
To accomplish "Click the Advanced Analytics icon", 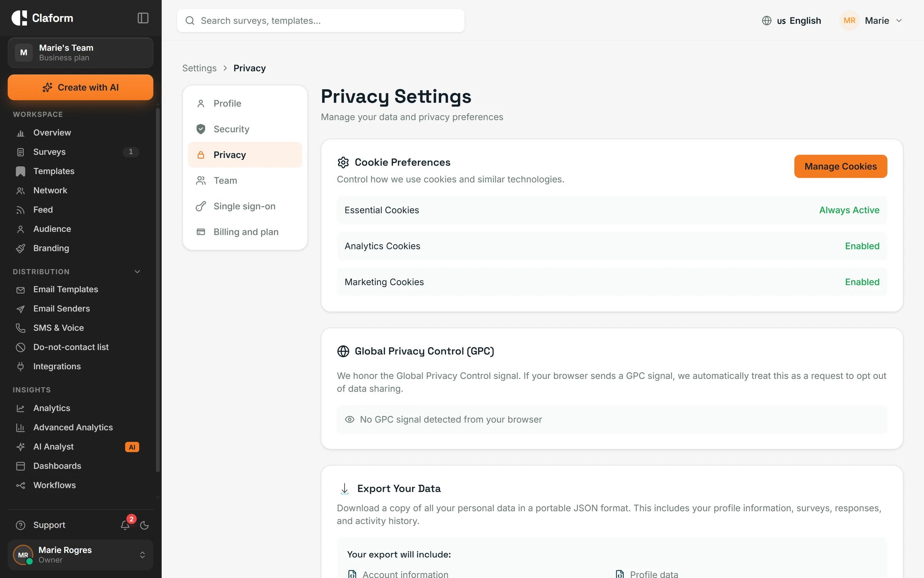I will [x=20, y=428].
